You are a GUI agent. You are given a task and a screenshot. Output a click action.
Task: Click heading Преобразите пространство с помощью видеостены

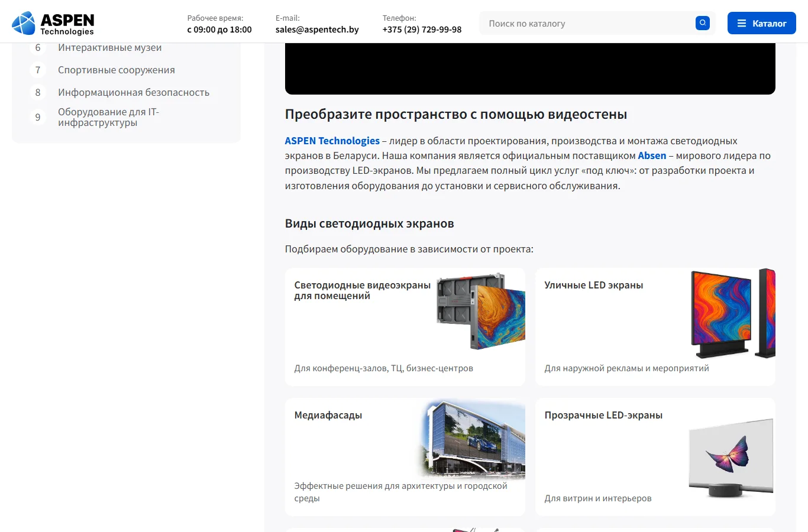coord(456,114)
